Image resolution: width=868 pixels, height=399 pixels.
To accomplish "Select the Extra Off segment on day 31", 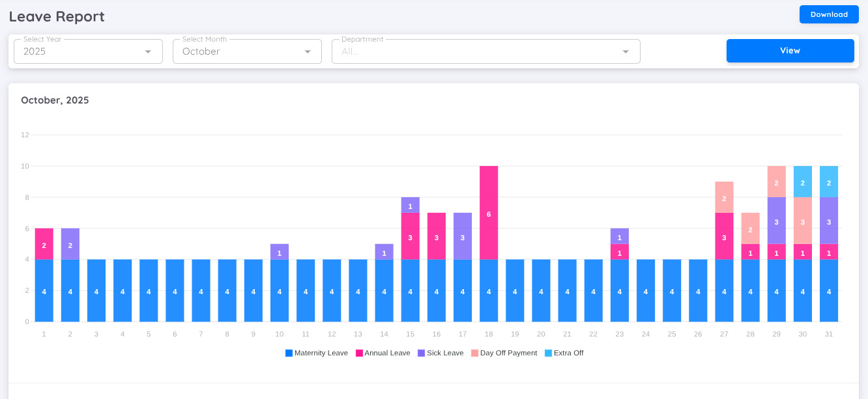I will coord(829,182).
